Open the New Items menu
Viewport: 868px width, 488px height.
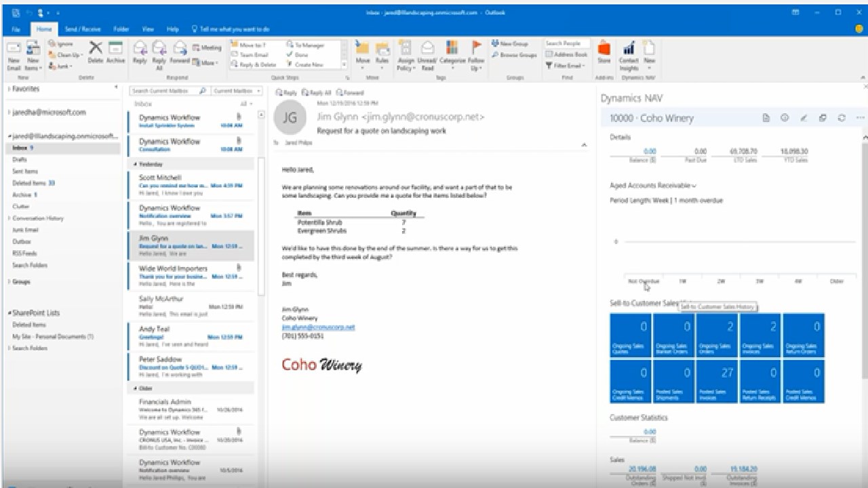(33, 55)
